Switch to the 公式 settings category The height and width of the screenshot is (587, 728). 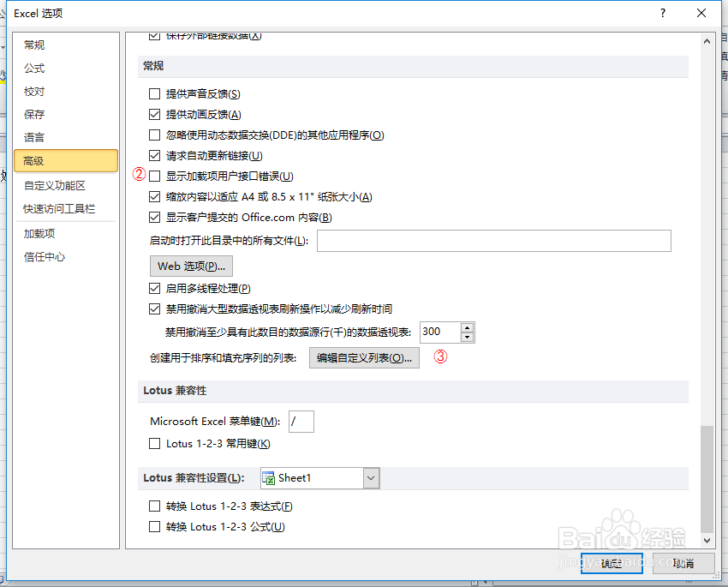[x=34, y=68]
